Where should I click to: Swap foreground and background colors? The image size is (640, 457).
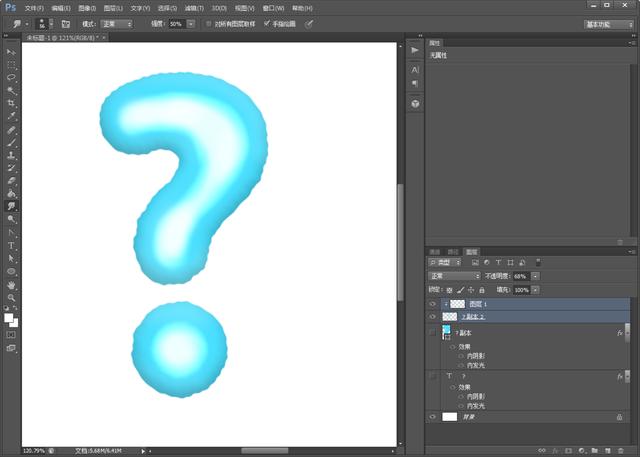[x=15, y=308]
